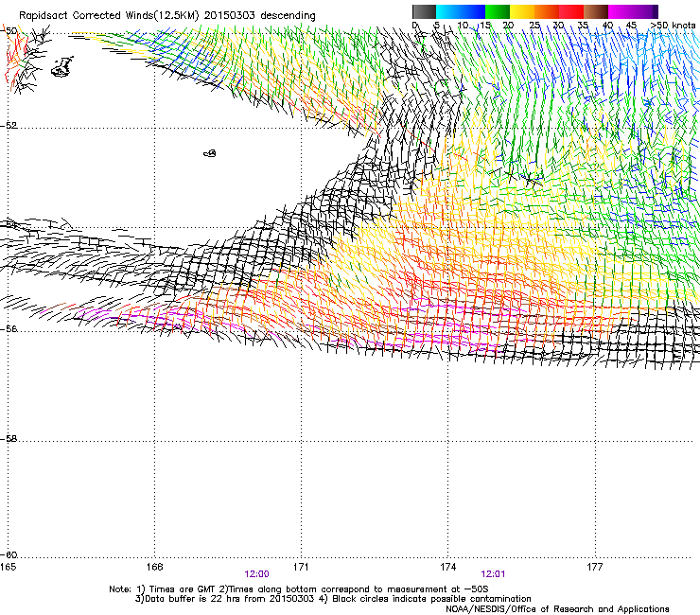Select the '45' legend scale label
This screenshot has height=615, width=700.
pos(631,26)
